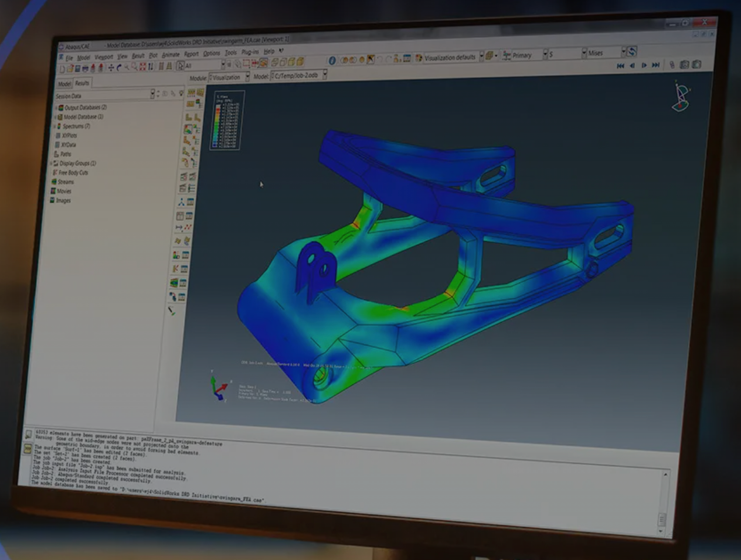
Task: Open the Primary variable type dropdown
Action: point(545,54)
